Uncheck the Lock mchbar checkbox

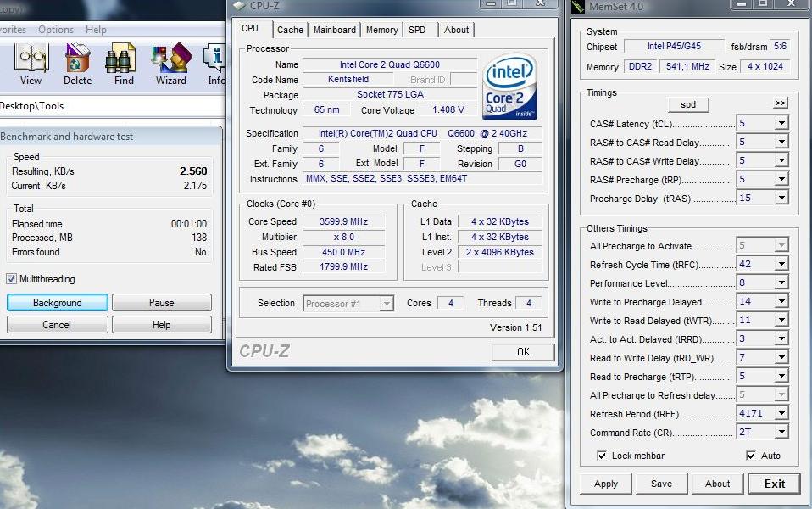tap(602, 456)
